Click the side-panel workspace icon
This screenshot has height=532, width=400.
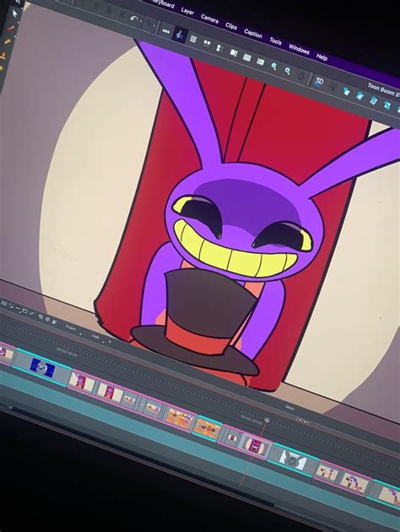point(234,52)
